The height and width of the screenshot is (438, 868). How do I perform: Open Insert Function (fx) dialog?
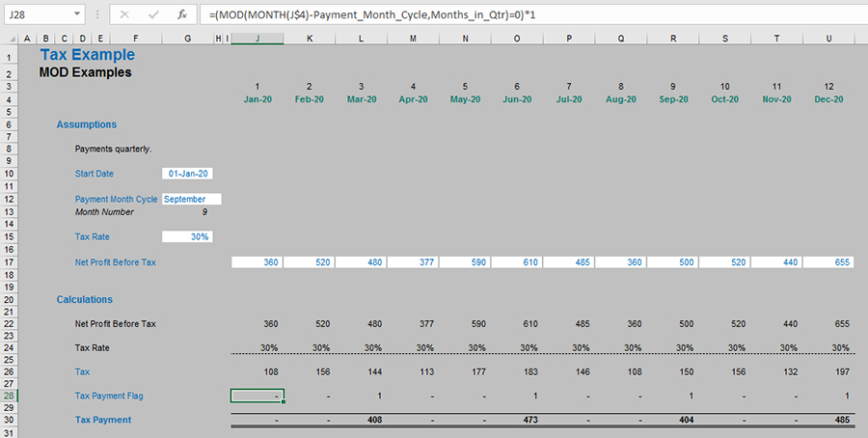(181, 15)
